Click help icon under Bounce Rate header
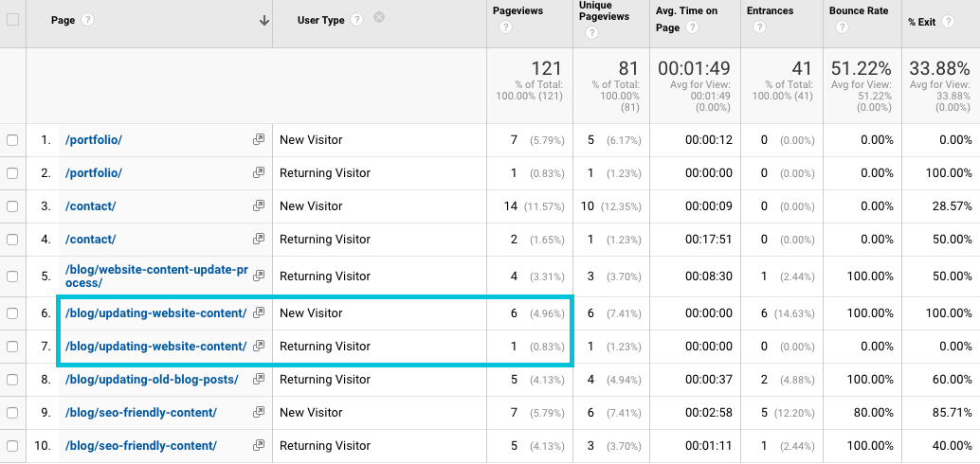This screenshot has width=980, height=464. 843,27
